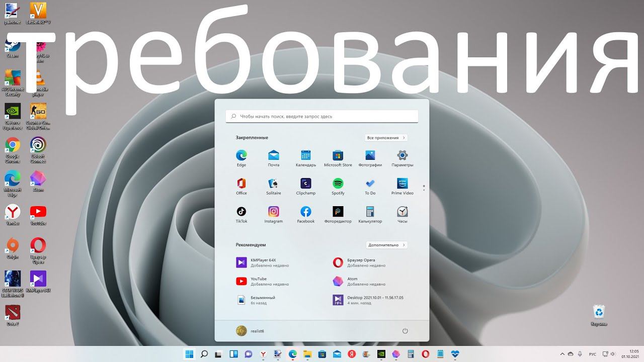Open Microsoft Store pinned in Start menu

point(338,158)
